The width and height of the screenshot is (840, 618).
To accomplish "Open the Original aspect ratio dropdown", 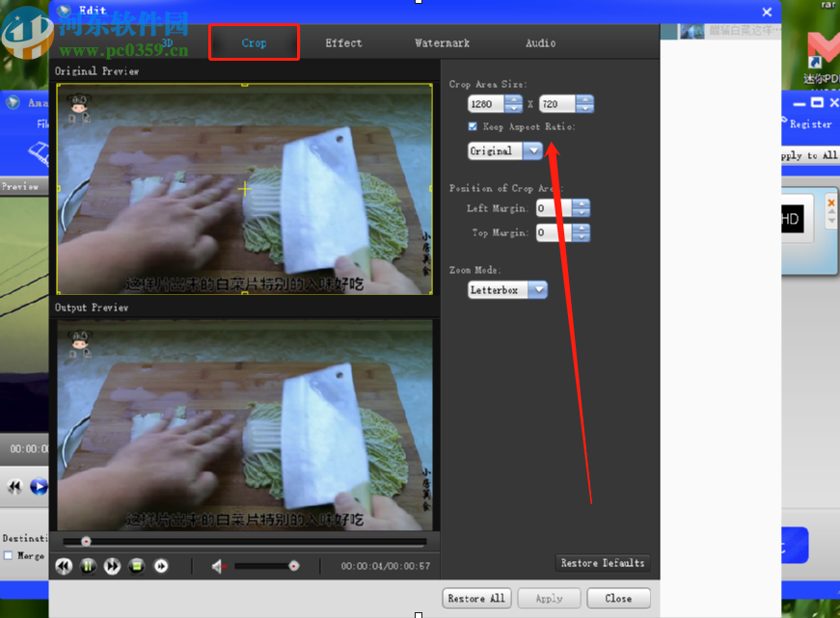I will tap(505, 151).
